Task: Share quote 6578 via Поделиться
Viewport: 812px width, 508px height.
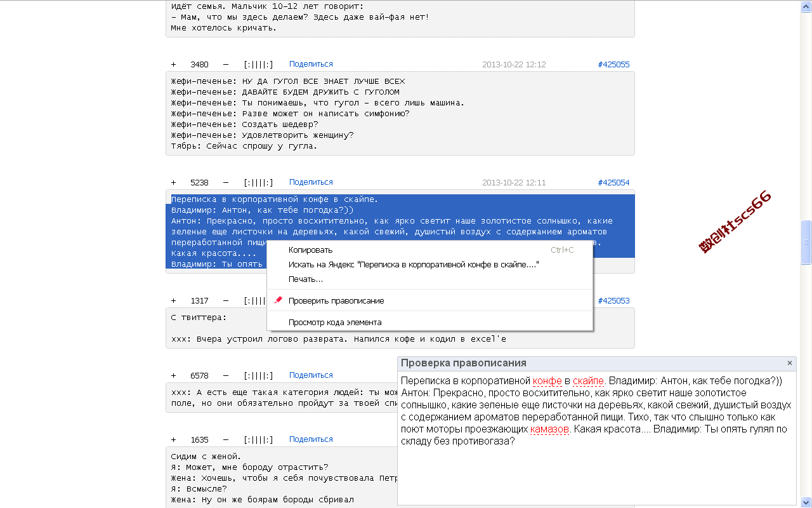Action: (x=311, y=375)
